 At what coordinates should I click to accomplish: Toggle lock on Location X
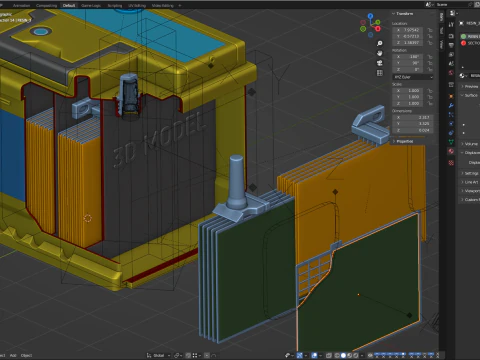(x=430, y=30)
